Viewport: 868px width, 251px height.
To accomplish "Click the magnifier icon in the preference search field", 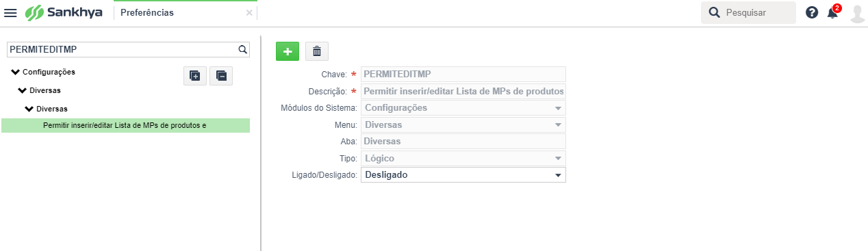I will 242,49.
